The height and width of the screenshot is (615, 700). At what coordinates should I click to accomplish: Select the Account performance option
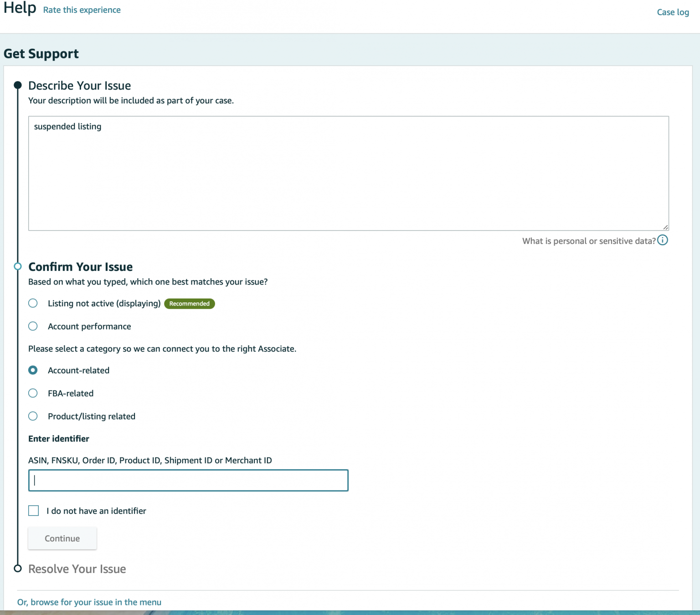point(33,326)
